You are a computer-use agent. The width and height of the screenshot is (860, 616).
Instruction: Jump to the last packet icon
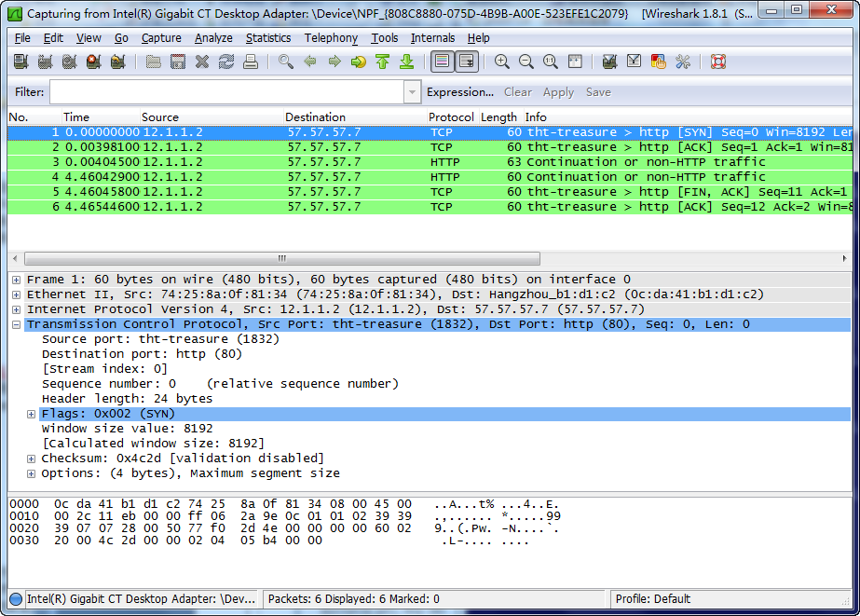click(407, 62)
